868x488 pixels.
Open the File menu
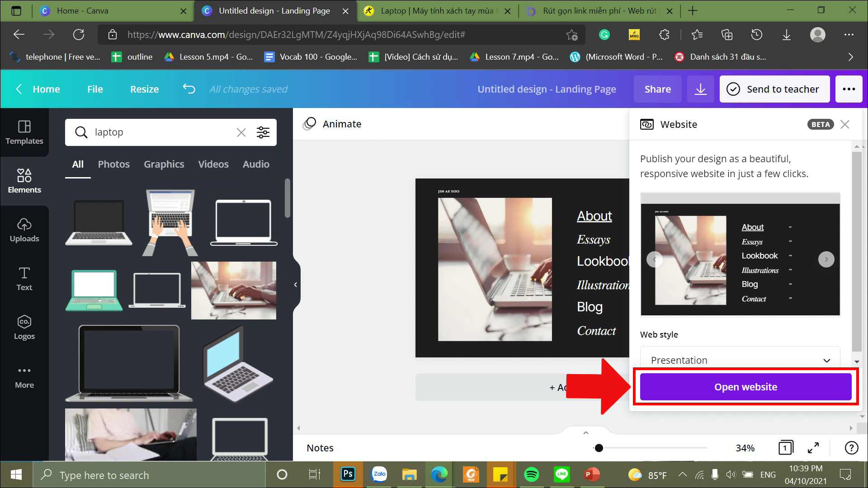pyautogui.click(x=94, y=89)
